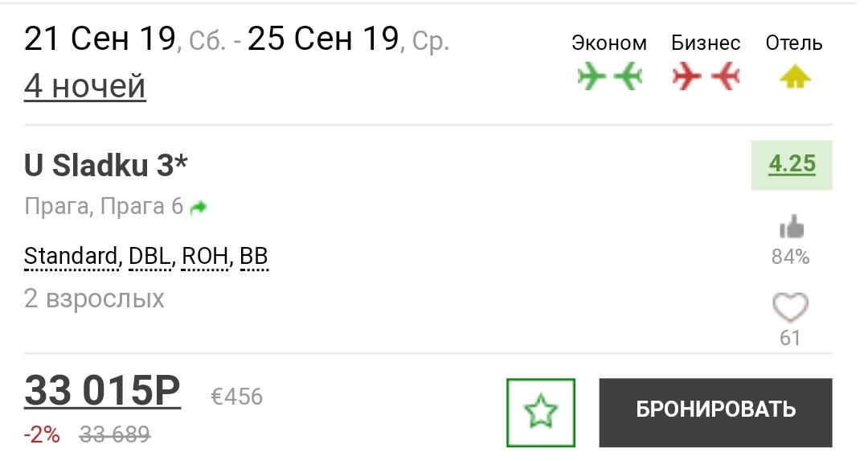
Task: Open the 4 ночей nights link
Action: [x=84, y=86]
